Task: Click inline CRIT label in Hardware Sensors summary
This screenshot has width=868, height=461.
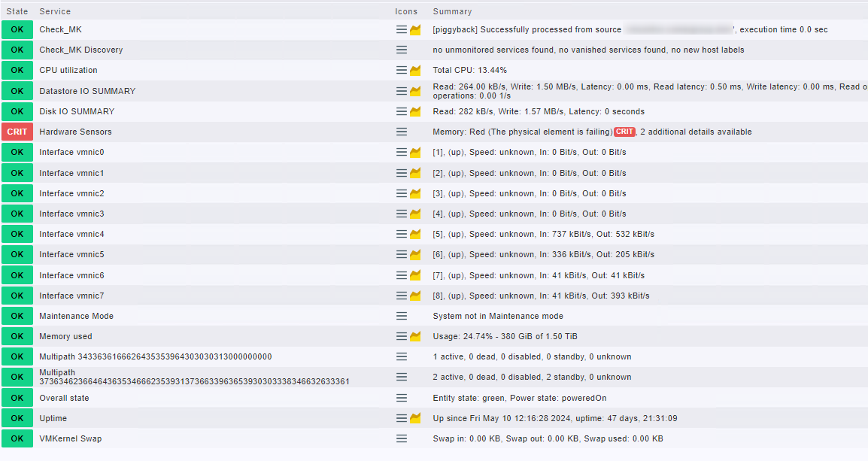Action: point(624,132)
